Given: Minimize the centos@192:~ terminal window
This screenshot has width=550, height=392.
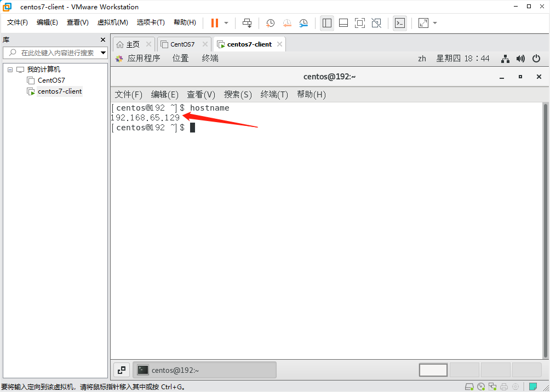Looking at the screenshot, I should (x=502, y=77).
